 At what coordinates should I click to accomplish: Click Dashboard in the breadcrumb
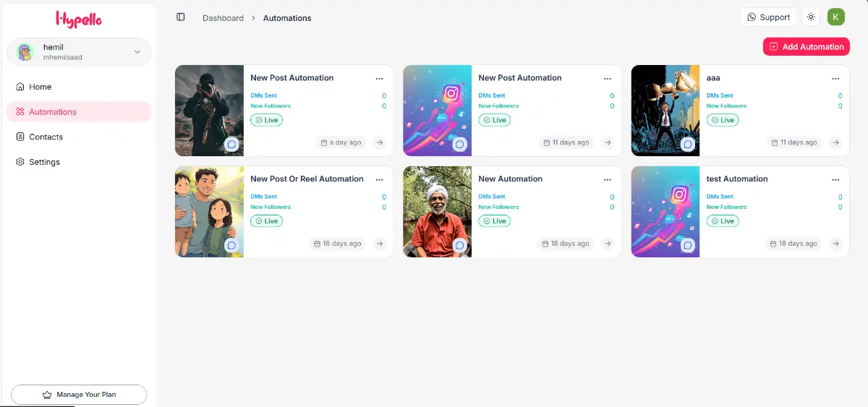pyautogui.click(x=223, y=18)
